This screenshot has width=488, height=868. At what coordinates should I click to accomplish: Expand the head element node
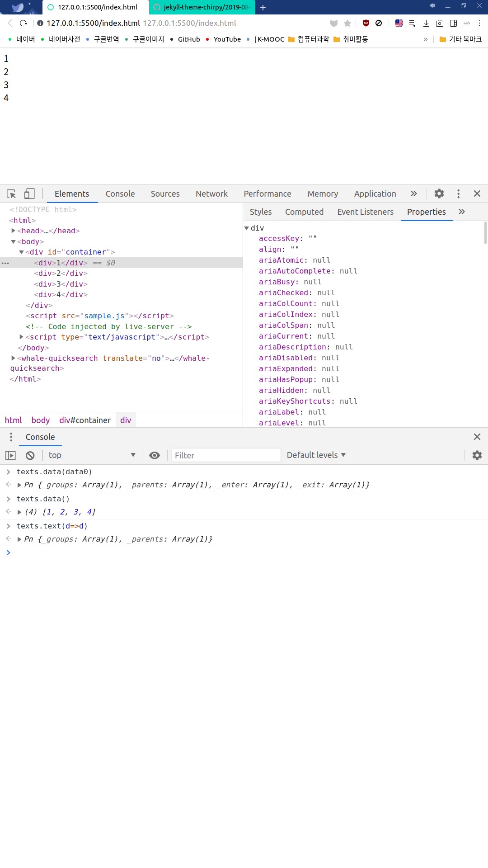point(13,231)
